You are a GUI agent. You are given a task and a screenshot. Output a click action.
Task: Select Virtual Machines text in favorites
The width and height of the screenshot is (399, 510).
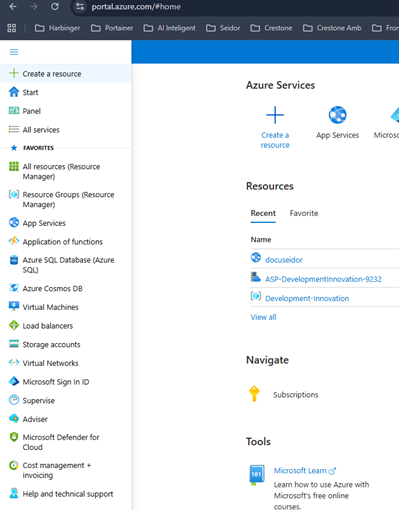point(51,307)
